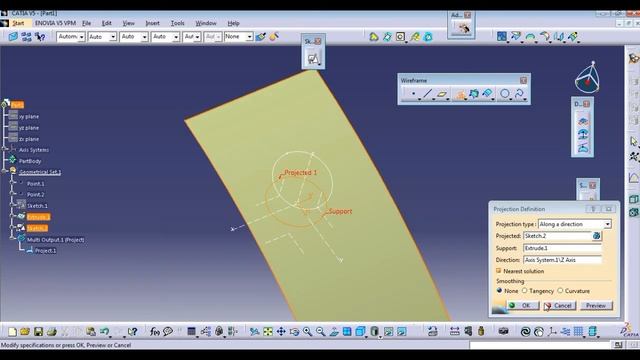
Task: Click the multi-selection icon beside Projected field
Action: coord(596,236)
